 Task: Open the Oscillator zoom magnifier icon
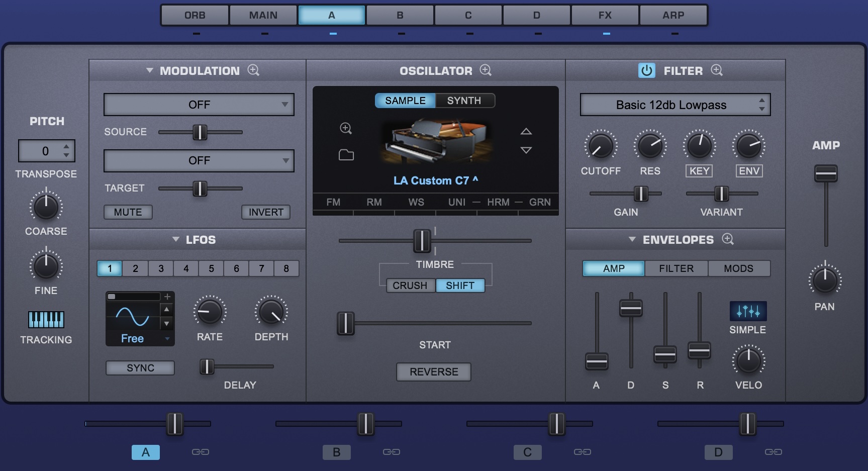tap(486, 70)
